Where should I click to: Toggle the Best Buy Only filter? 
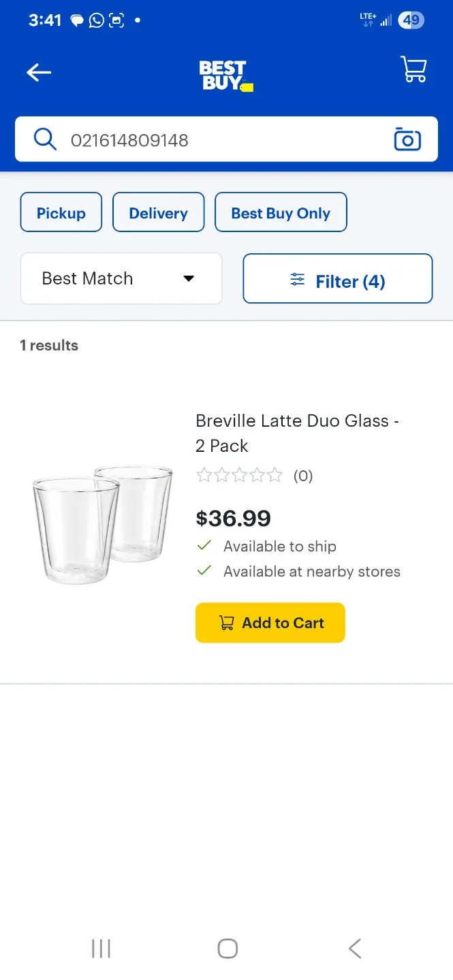tap(281, 212)
